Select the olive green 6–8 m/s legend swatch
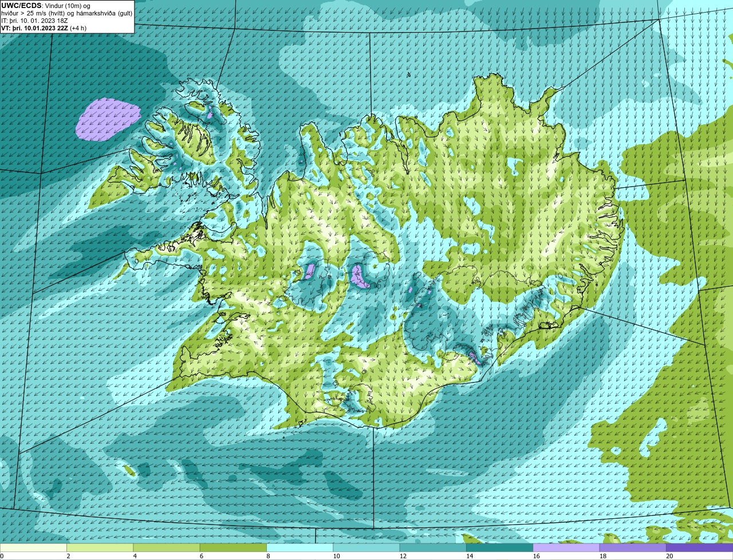 click(233, 548)
